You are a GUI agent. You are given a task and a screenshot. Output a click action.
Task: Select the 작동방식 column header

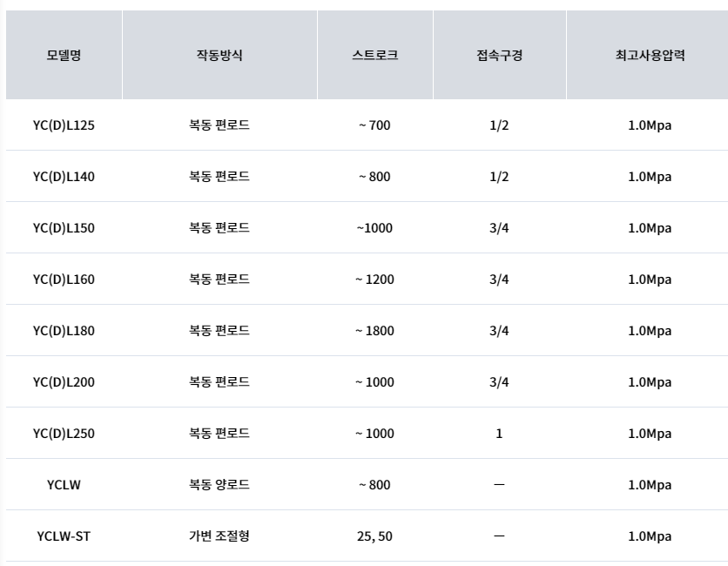point(219,55)
